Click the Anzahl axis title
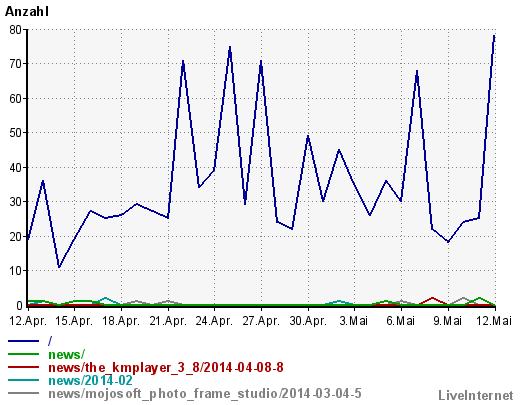Screen dimensions: 520x405 tap(27, 12)
